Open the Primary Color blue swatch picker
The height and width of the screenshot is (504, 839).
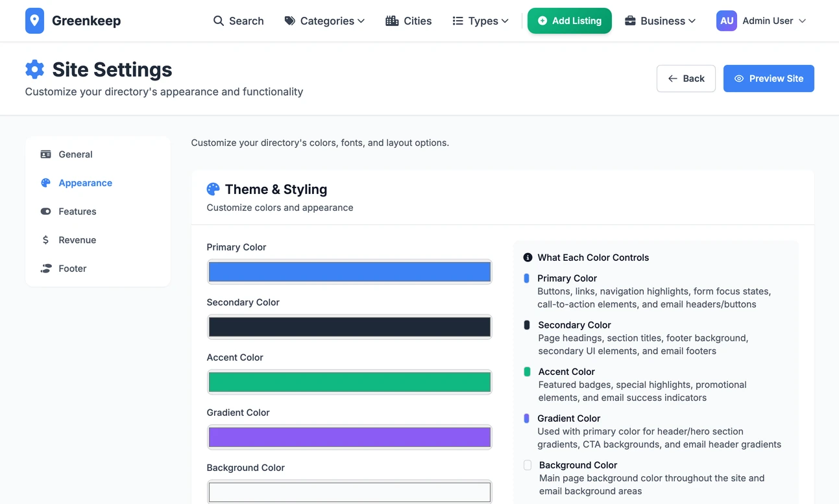(349, 272)
